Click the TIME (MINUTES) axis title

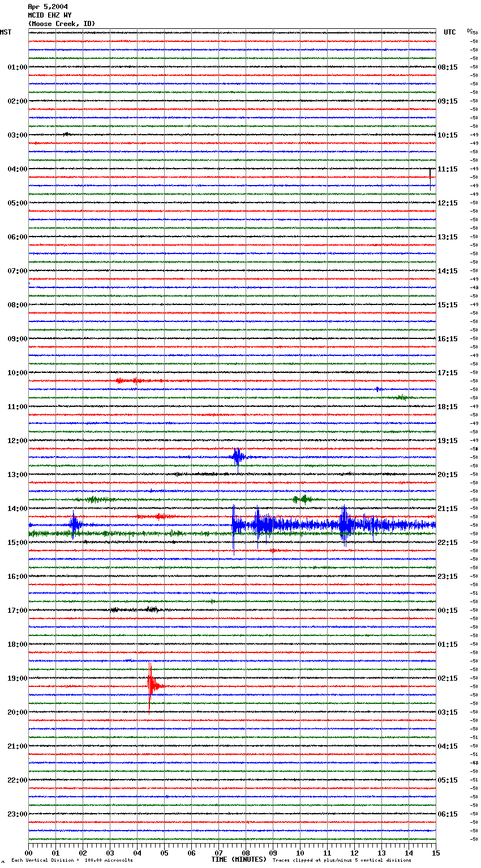239,860
